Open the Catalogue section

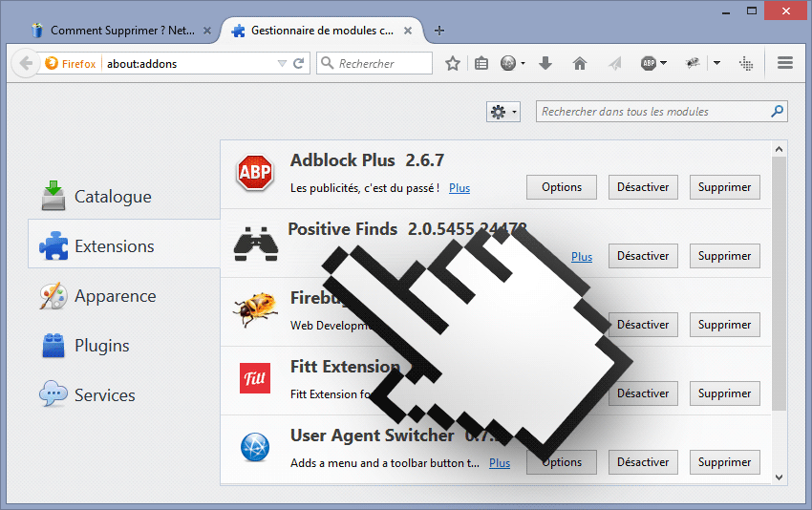[96, 196]
